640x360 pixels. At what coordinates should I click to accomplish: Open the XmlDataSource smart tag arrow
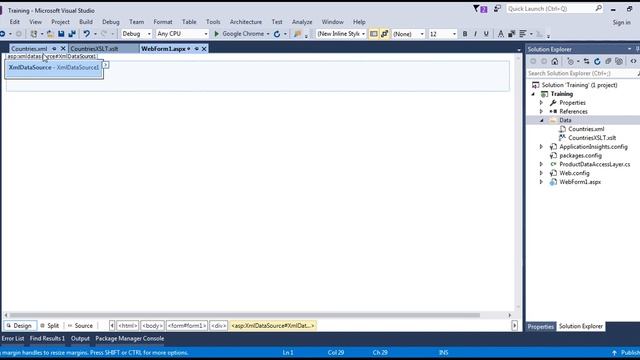click(106, 64)
